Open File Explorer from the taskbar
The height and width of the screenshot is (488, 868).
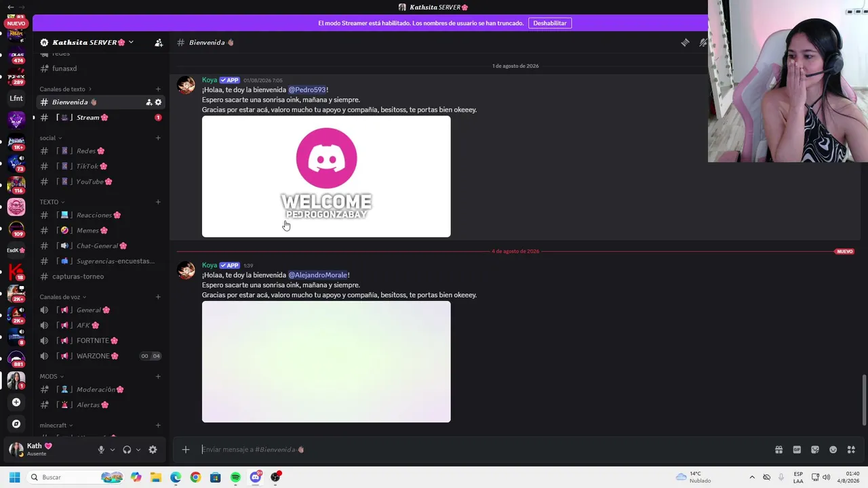pos(156,477)
